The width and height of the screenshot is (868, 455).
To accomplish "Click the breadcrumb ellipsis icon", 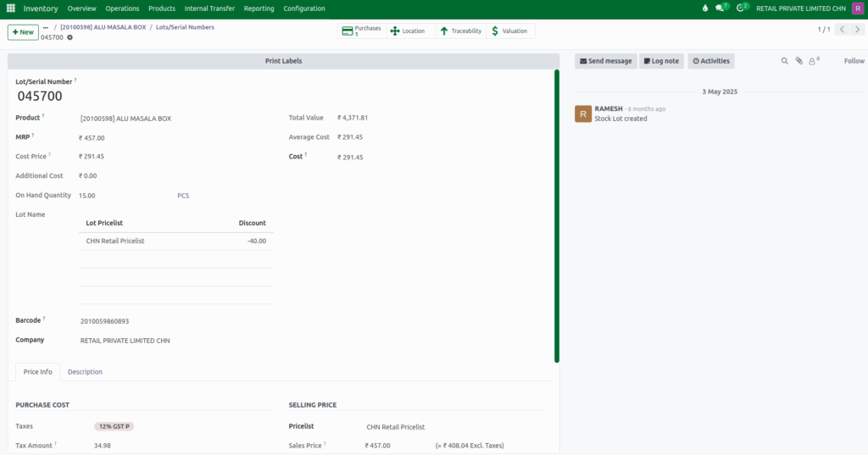I will [46, 27].
